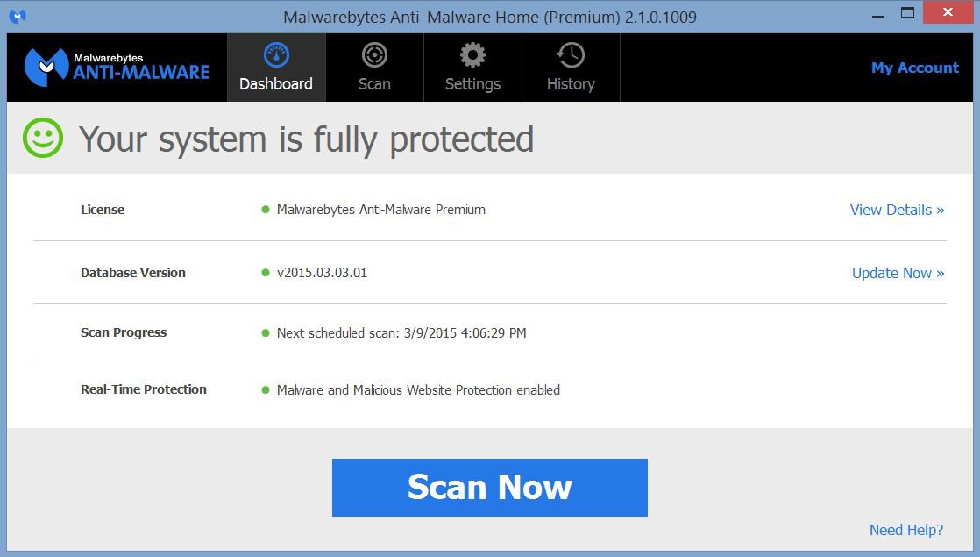Open My Account link
The width and height of the screenshot is (980, 557).
(x=914, y=68)
